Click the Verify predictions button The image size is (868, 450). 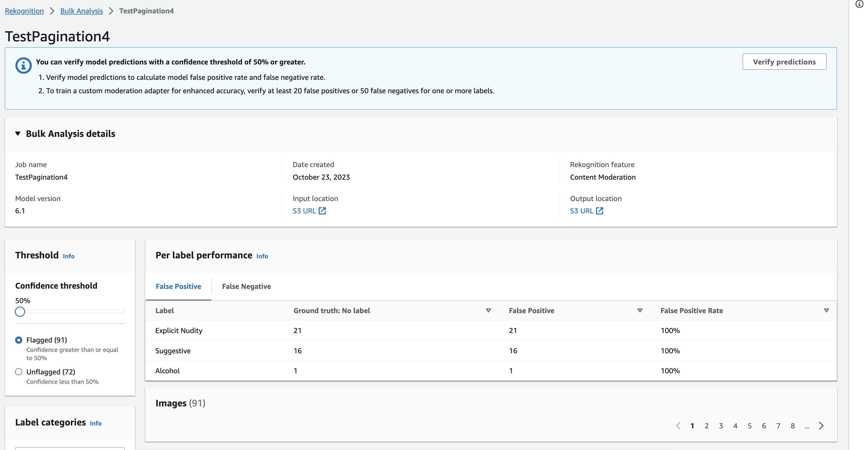784,62
